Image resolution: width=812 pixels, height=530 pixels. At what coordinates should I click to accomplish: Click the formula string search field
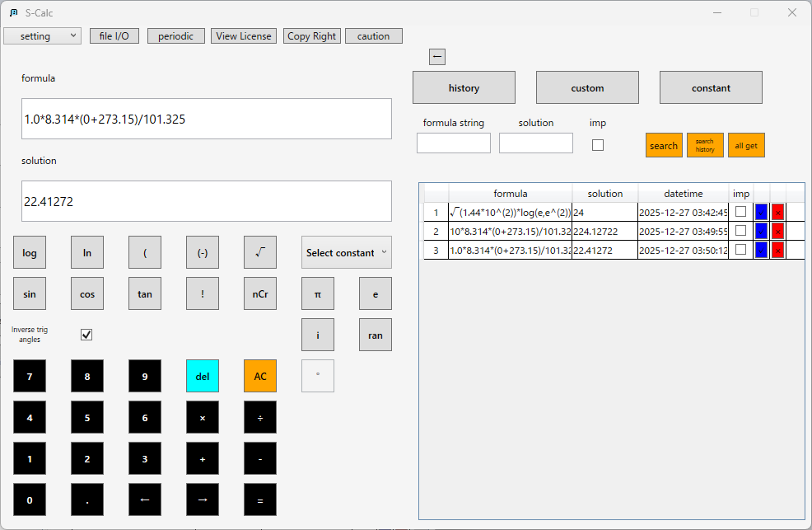tap(454, 143)
